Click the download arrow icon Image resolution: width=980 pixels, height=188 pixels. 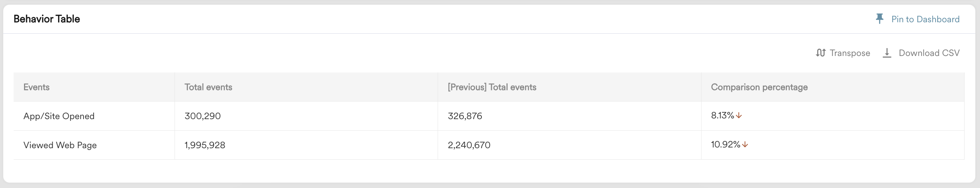(x=886, y=53)
